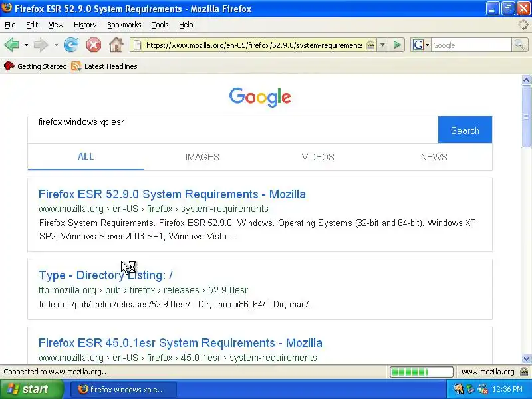Switch to the IMAGES tab

point(202,157)
